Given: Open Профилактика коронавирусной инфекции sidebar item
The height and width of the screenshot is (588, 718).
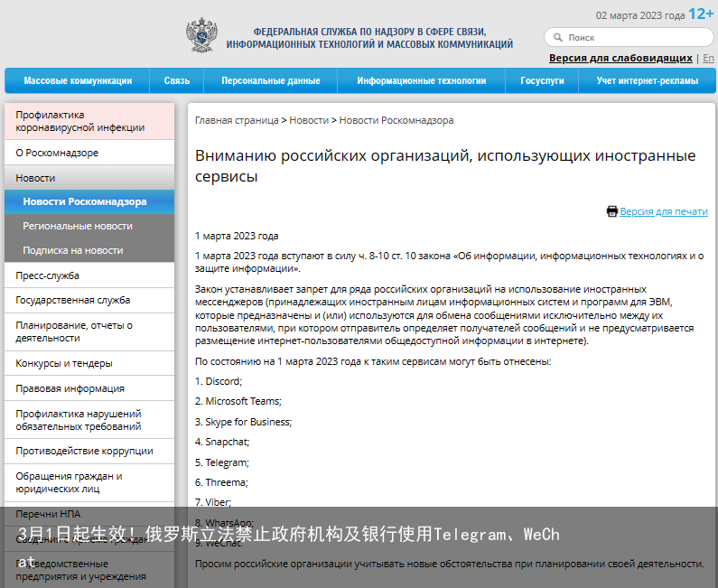Looking at the screenshot, I should click(x=89, y=121).
